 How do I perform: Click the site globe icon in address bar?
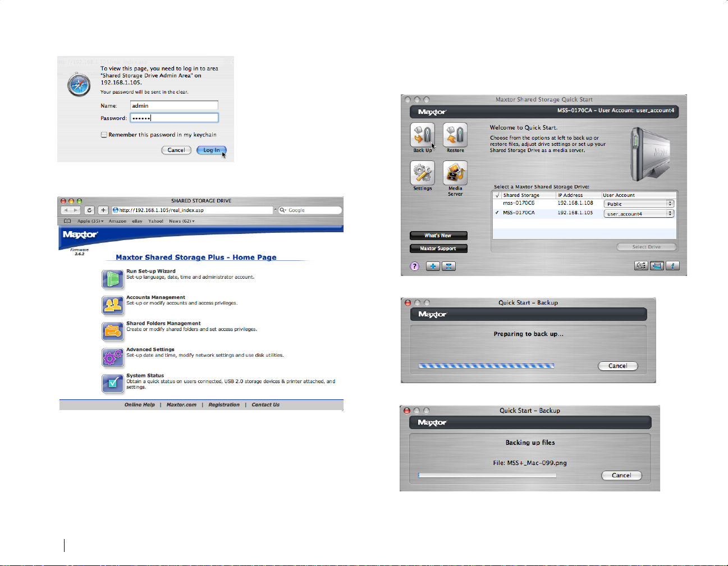tap(116, 210)
